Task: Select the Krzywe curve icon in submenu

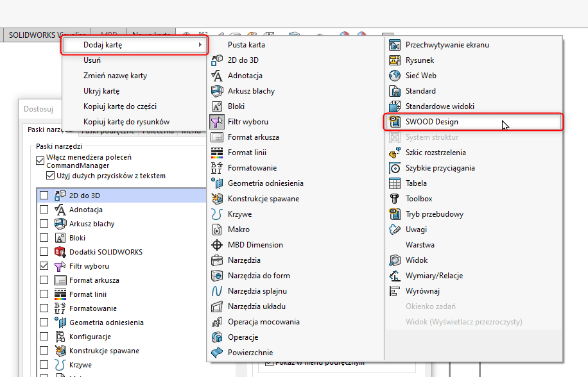Action: point(217,214)
